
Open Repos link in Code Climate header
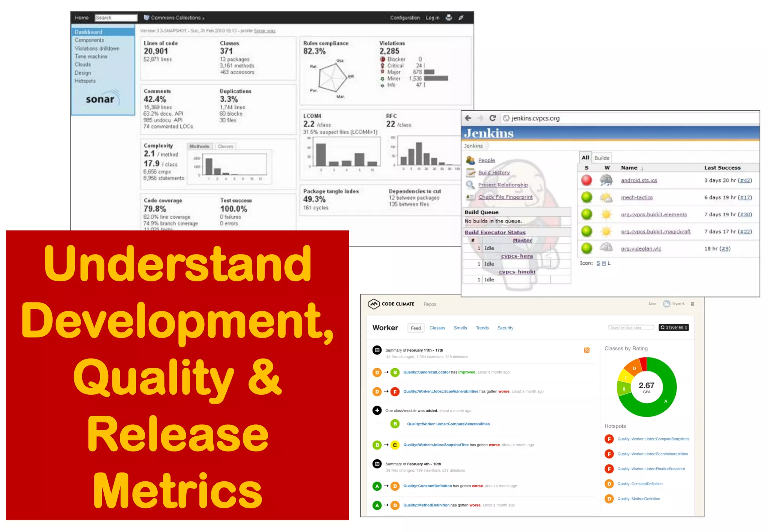[430, 304]
